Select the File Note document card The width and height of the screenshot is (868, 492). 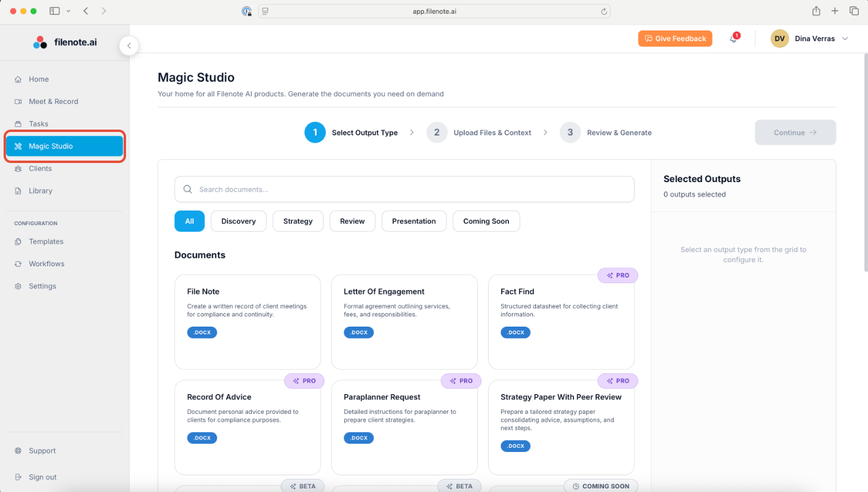tap(247, 322)
